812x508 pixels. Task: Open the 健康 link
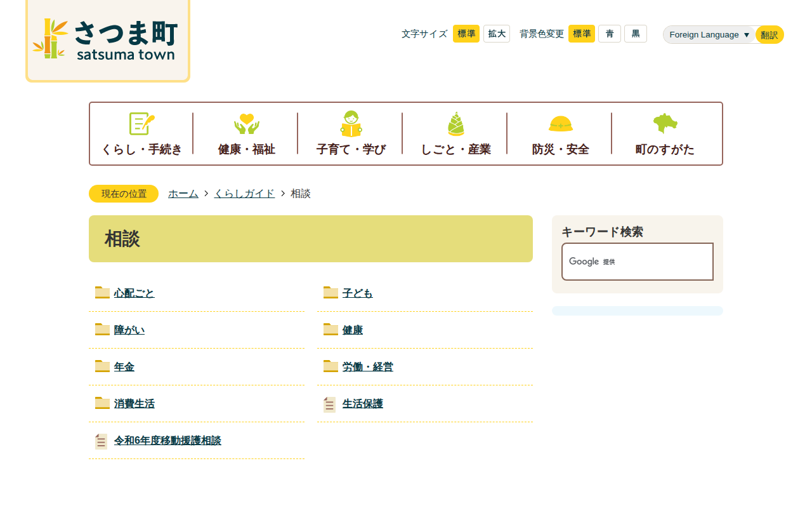click(353, 330)
